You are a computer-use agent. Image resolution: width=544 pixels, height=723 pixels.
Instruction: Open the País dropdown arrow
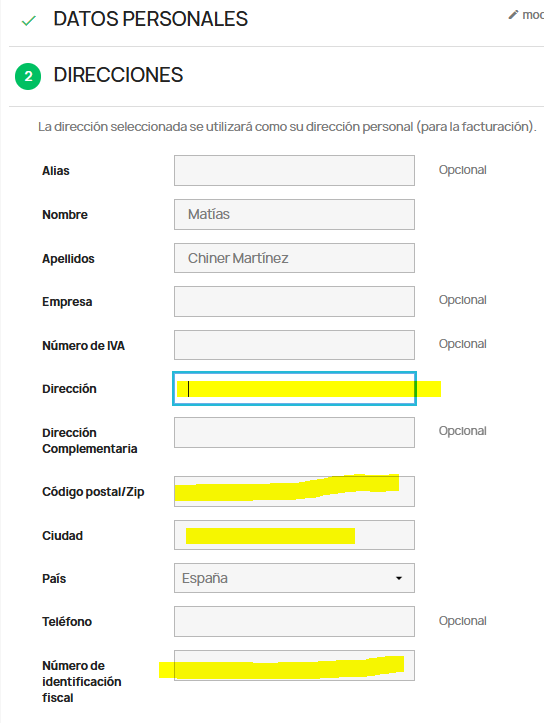click(399, 578)
